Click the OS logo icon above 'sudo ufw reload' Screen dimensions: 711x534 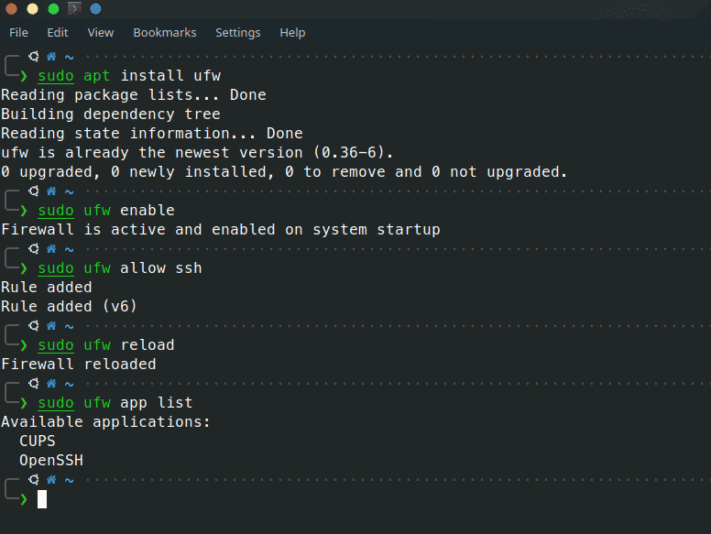click(x=33, y=326)
